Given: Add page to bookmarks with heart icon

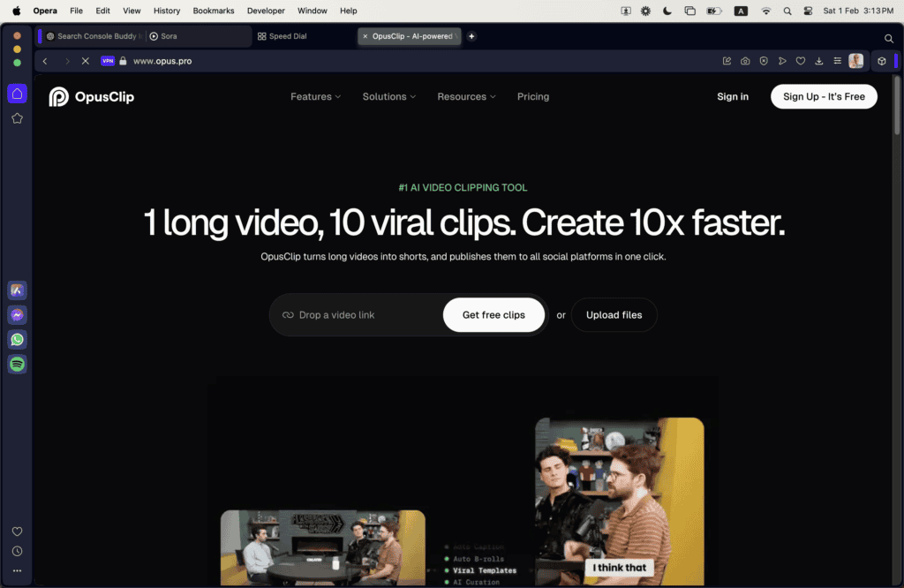Looking at the screenshot, I should (x=801, y=61).
